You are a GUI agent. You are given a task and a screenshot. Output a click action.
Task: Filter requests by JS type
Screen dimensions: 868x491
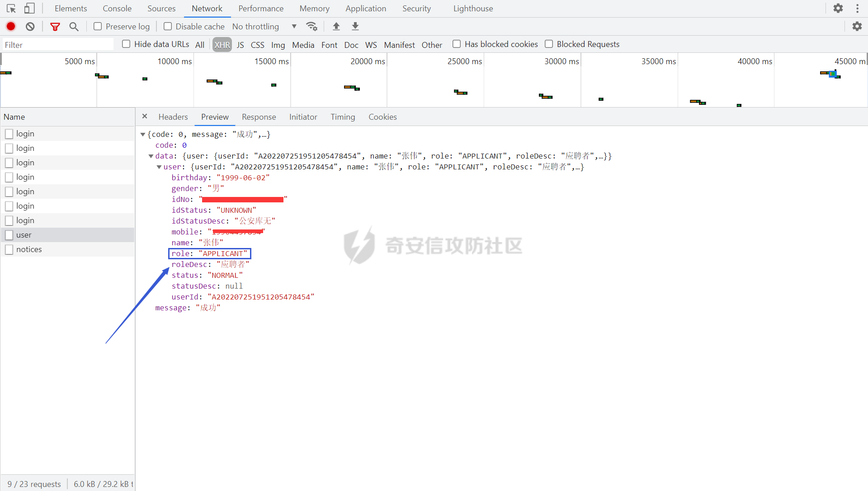tap(241, 45)
